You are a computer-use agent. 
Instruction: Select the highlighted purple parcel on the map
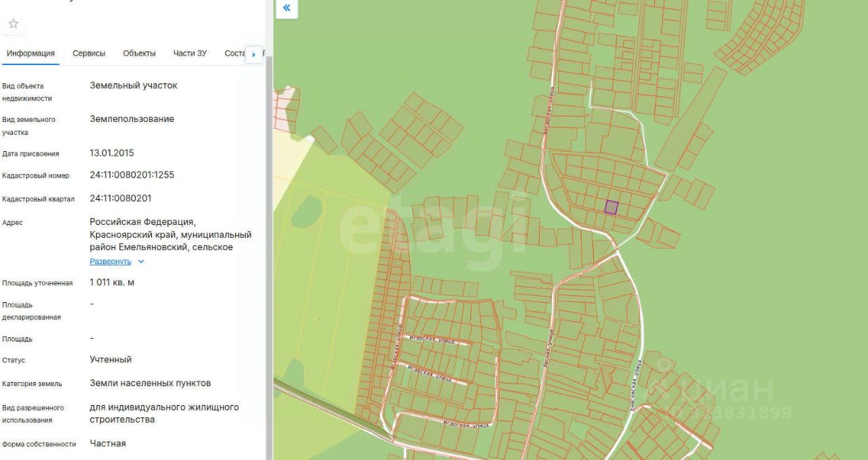coord(612,207)
